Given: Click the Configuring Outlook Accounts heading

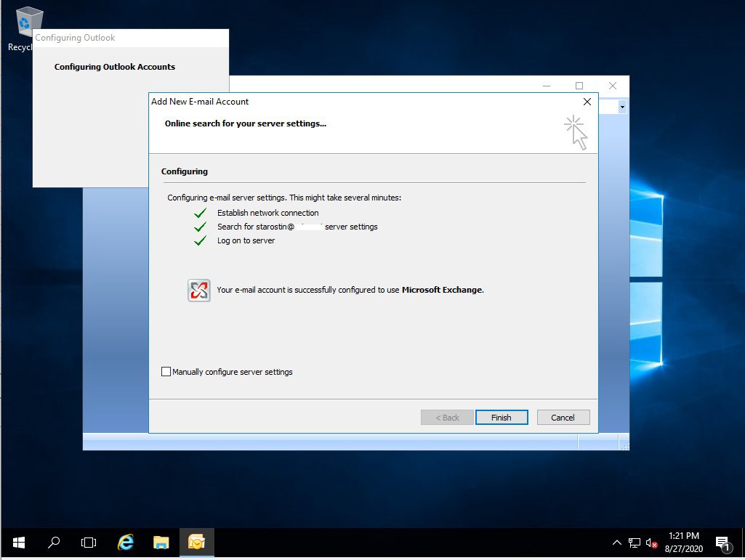Looking at the screenshot, I should point(115,67).
